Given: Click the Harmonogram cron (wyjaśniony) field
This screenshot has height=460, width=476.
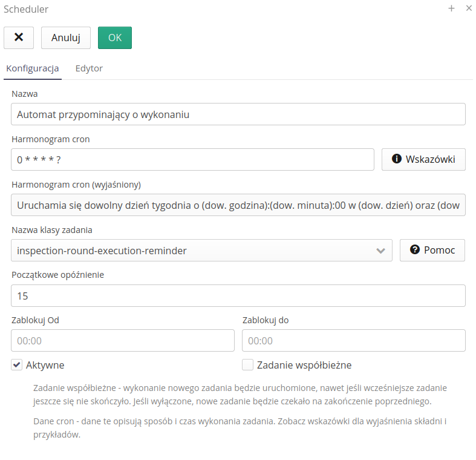Looking at the screenshot, I should 238,205.
